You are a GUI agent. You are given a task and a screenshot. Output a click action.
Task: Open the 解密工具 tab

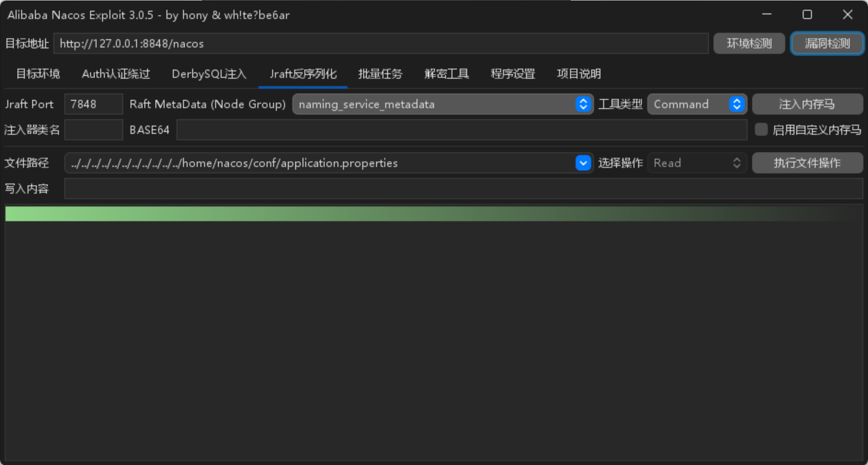tap(447, 74)
